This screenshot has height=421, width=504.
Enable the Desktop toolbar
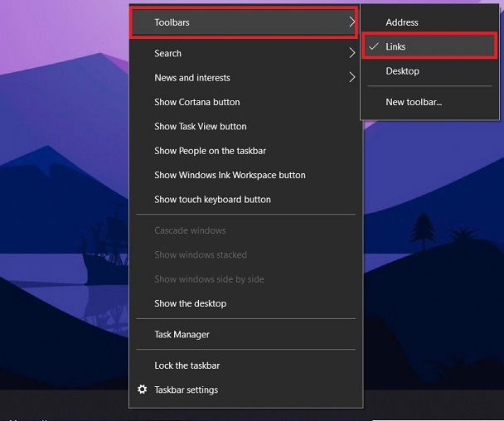[x=429, y=71]
